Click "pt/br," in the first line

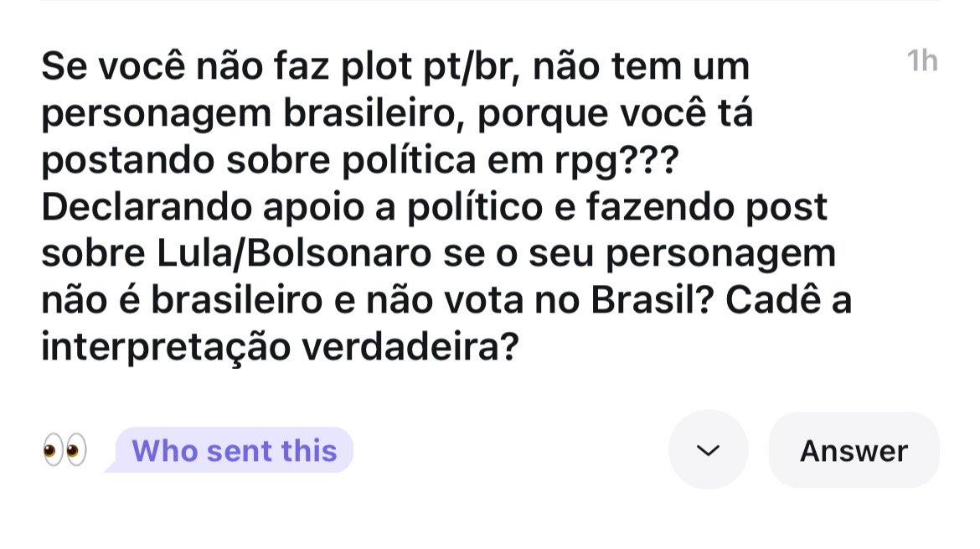472,66
